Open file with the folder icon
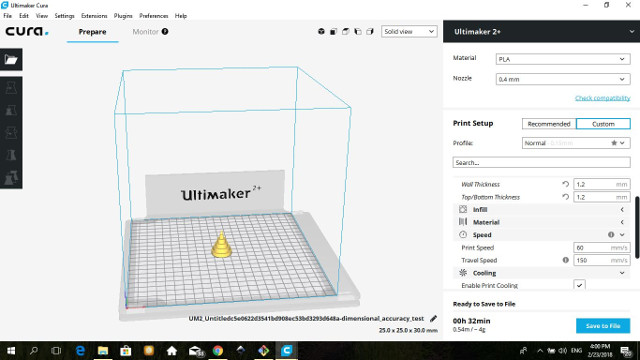 [11, 60]
